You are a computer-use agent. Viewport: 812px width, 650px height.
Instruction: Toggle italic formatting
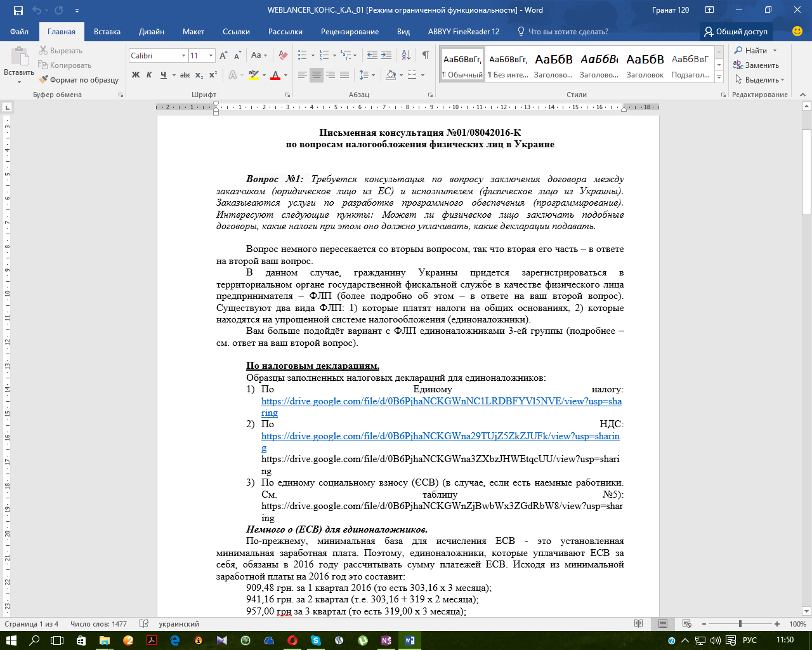(x=149, y=75)
